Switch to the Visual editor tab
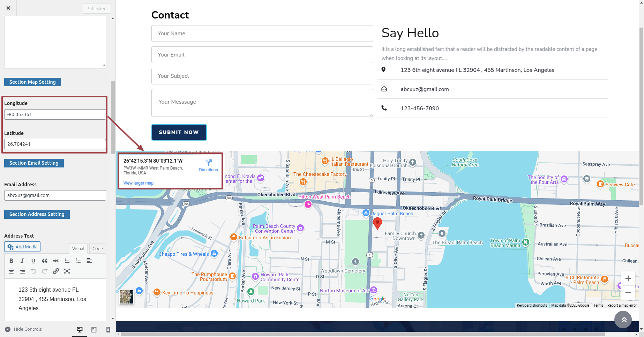Image resolution: width=644 pixels, height=337 pixels. point(78,248)
